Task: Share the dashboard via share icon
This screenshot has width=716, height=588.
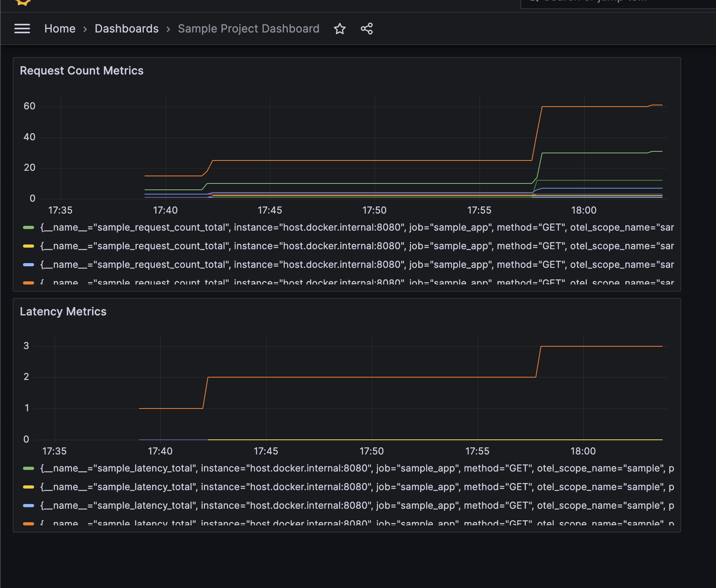Action: pos(367,29)
